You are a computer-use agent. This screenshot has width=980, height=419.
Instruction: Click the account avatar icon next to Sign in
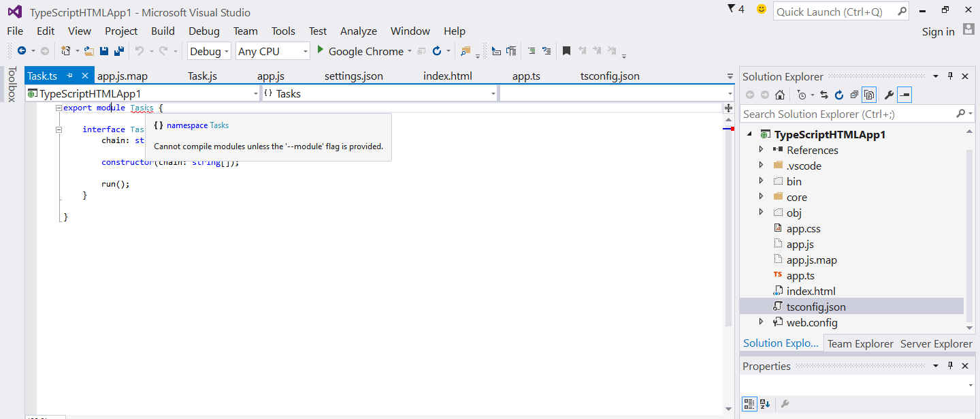(x=968, y=30)
